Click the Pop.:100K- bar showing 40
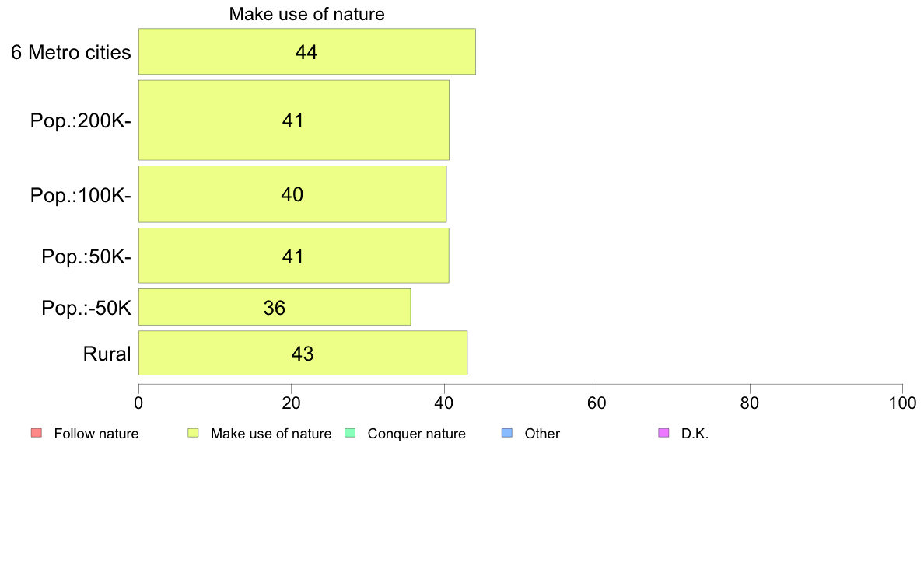Image resolution: width=924 pixels, height=572 pixels. tap(293, 194)
